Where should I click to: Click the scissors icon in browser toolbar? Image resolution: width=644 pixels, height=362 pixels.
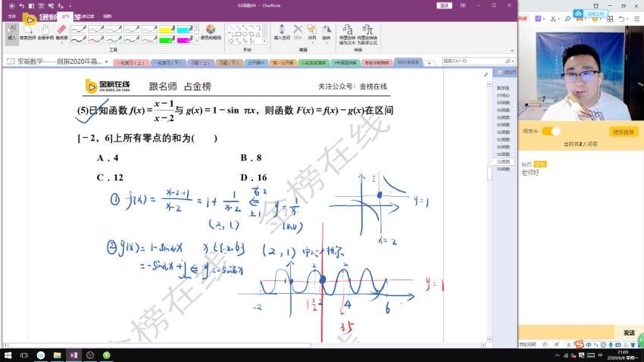(553, 19)
